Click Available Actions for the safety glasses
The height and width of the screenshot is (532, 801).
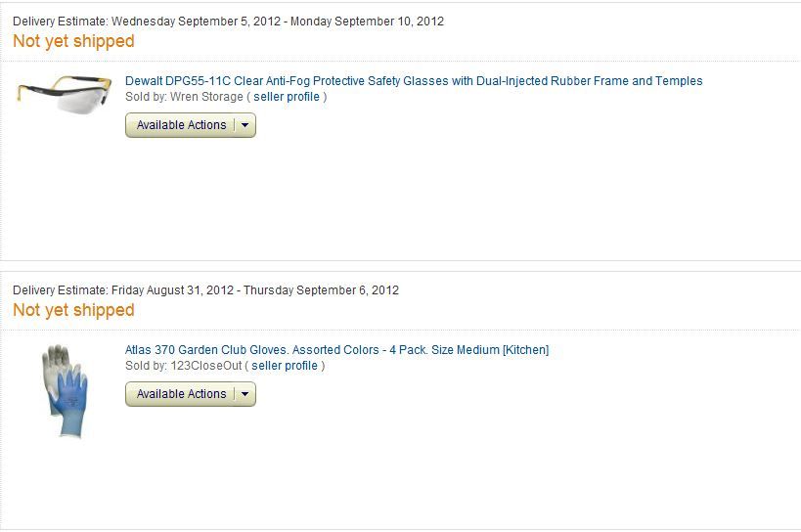181,125
